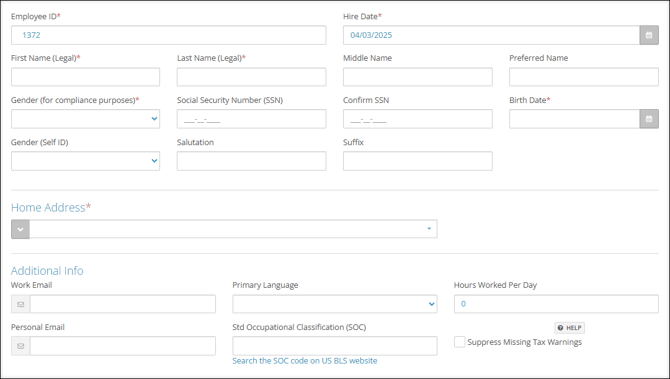Open the Hire Date calendar picker
This screenshot has height=379, width=670.
[649, 35]
